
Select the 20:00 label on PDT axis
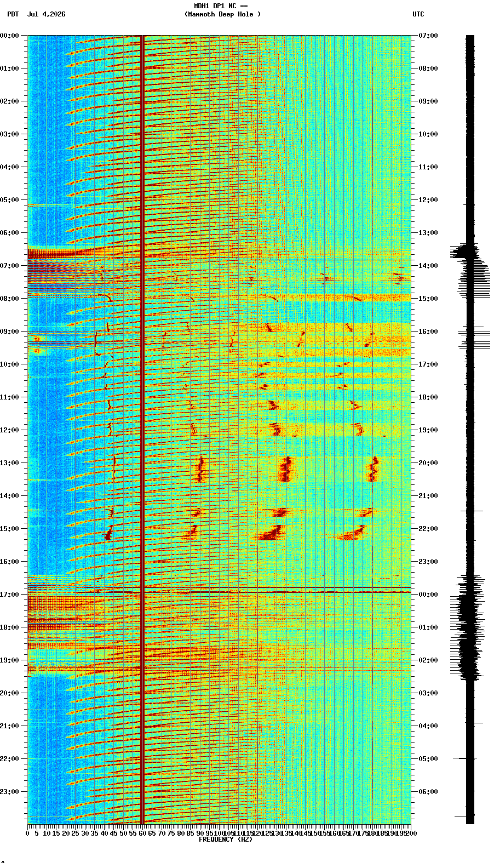9,693
